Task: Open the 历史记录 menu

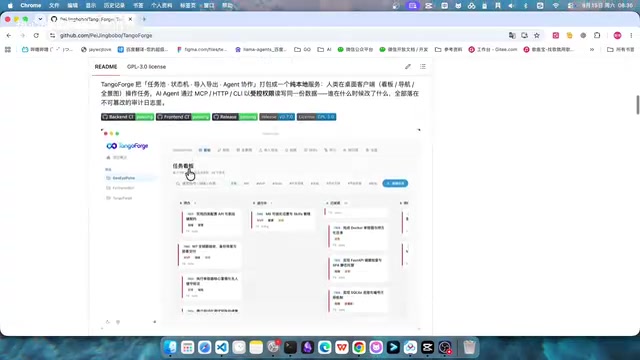Action: (x=114, y=6)
